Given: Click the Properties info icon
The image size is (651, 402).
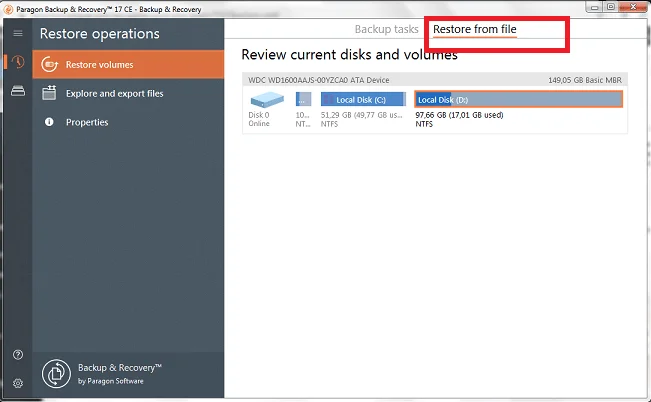Looking at the screenshot, I should pos(49,122).
